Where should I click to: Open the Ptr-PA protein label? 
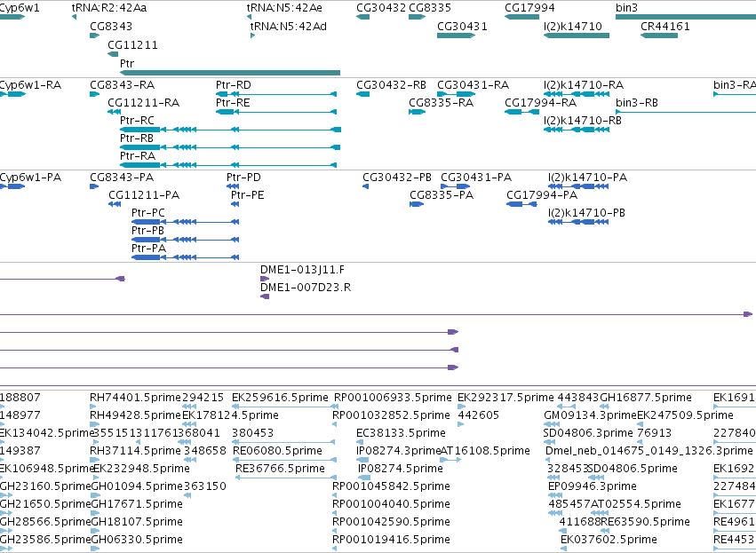pyautogui.click(x=148, y=249)
